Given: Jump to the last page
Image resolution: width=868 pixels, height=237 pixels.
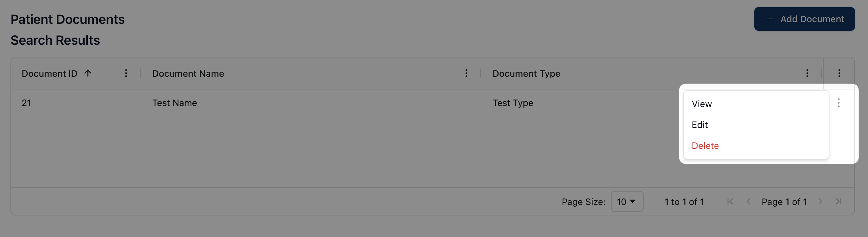Looking at the screenshot, I should [x=839, y=201].
